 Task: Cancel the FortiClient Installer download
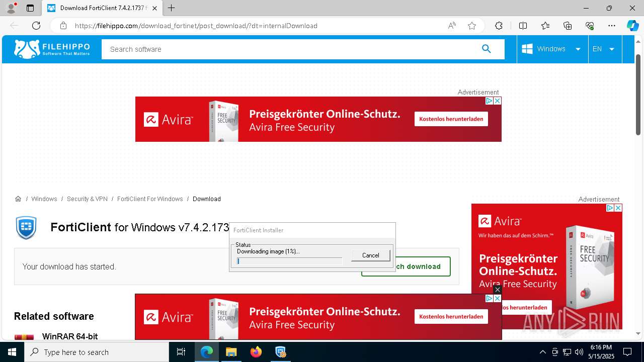click(371, 255)
